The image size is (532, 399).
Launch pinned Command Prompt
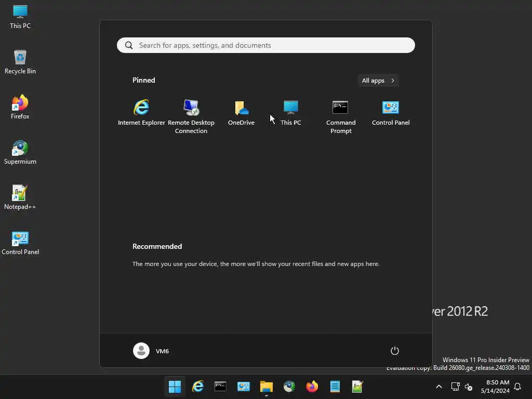[x=341, y=116]
